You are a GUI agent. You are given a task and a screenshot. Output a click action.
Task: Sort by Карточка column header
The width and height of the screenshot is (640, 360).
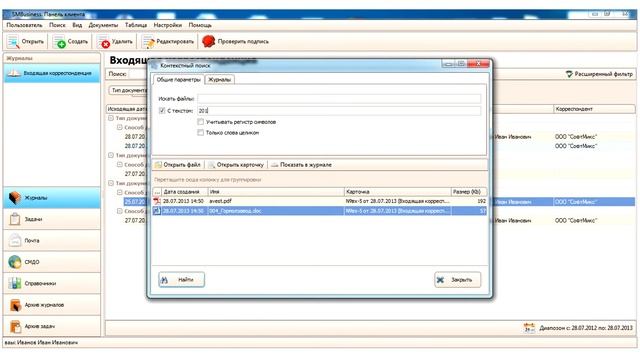(x=398, y=191)
